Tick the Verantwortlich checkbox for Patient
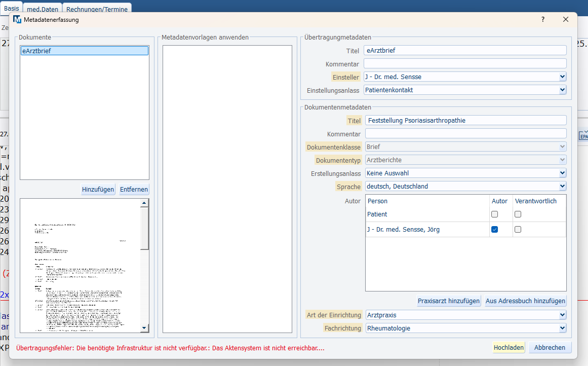Screen dimensions: 588x366 [518, 214]
